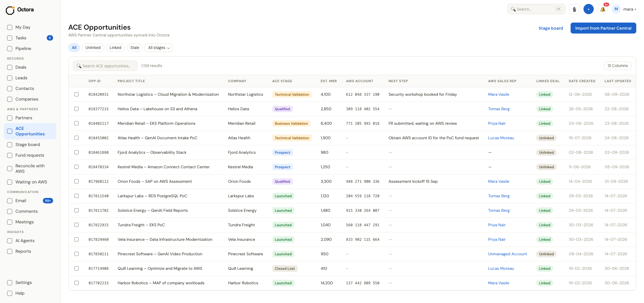Click the microphone icon button in the top bar
Image resolution: width=644 pixels, height=303 pixels.
[574, 9]
